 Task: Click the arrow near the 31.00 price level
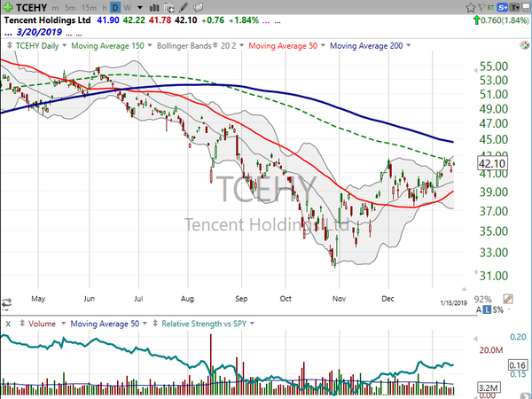[475, 272]
